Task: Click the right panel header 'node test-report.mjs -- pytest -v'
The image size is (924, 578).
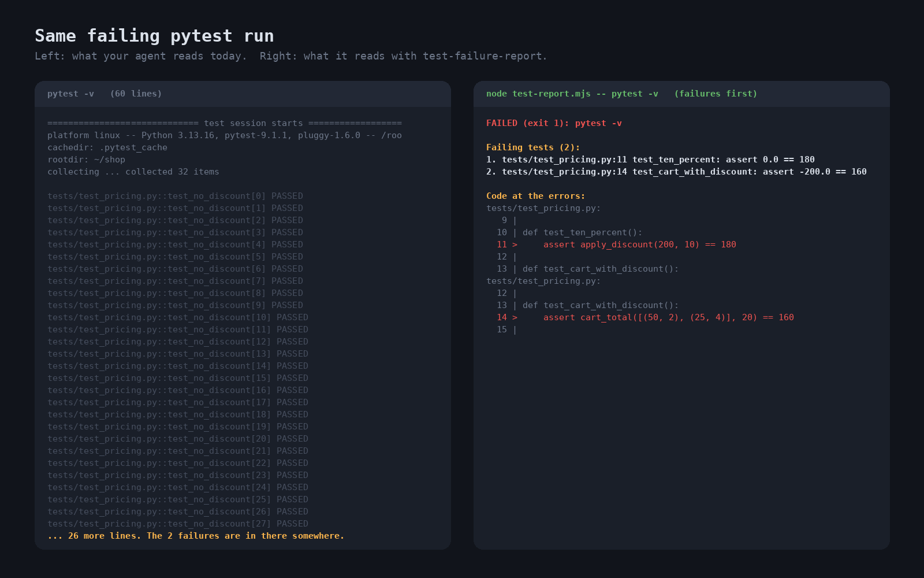Action: pos(621,94)
